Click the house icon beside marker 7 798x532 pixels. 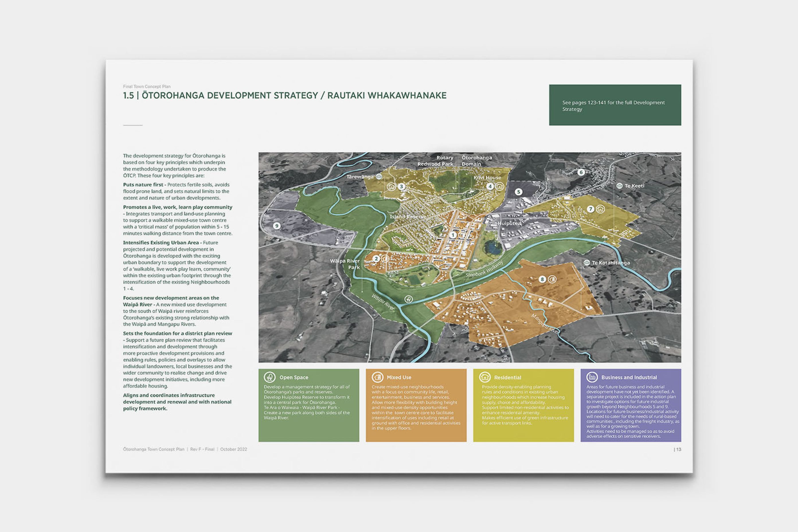[600, 209]
